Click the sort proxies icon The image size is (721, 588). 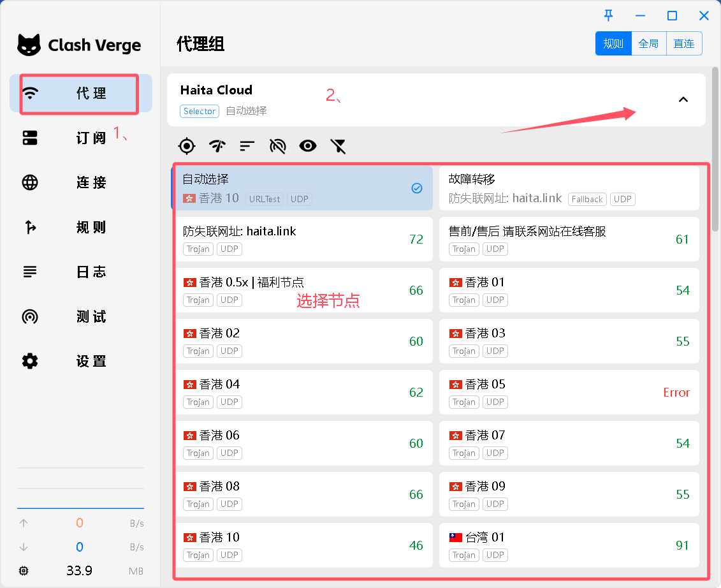[x=247, y=146]
